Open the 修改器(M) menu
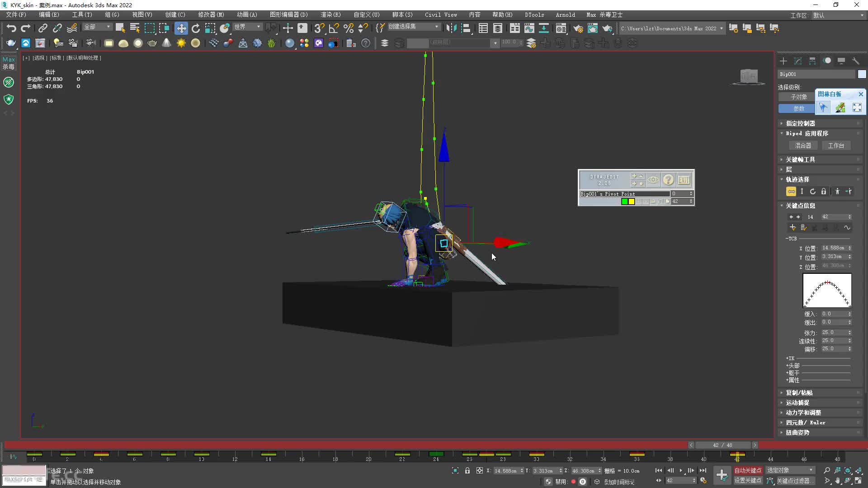 tap(211, 14)
